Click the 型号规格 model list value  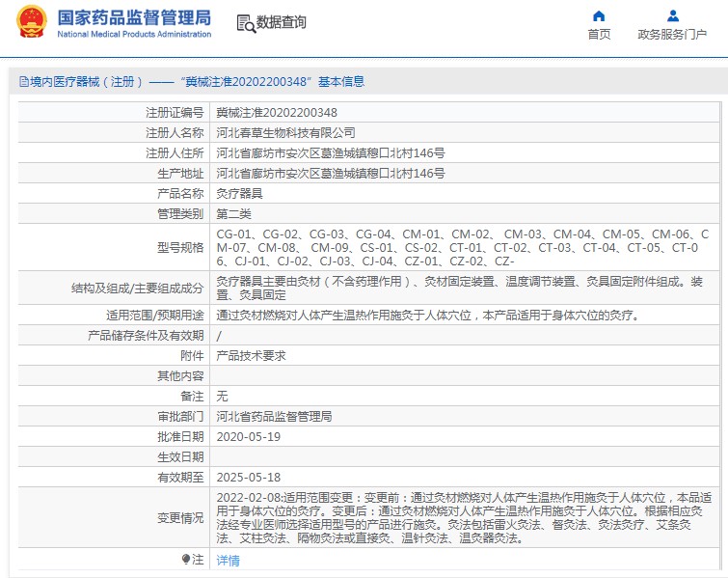(x=463, y=248)
